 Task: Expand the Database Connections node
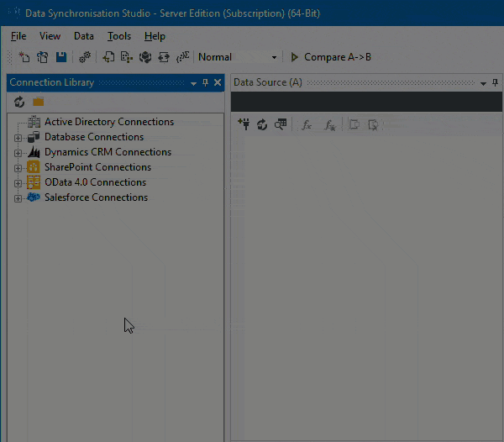[18, 138]
